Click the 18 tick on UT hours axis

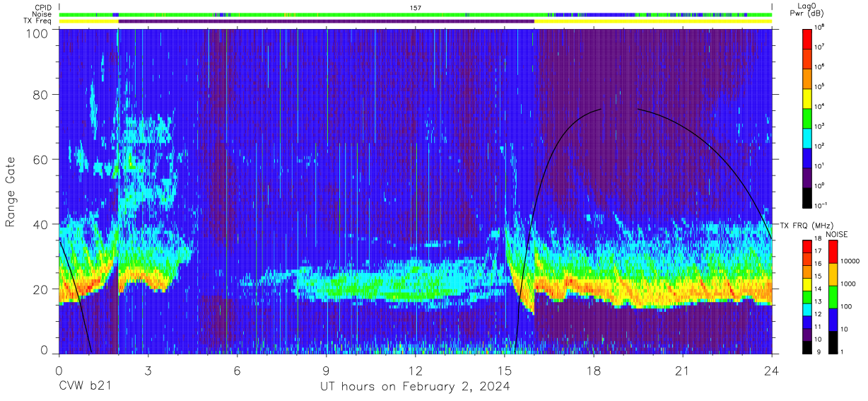594,371
